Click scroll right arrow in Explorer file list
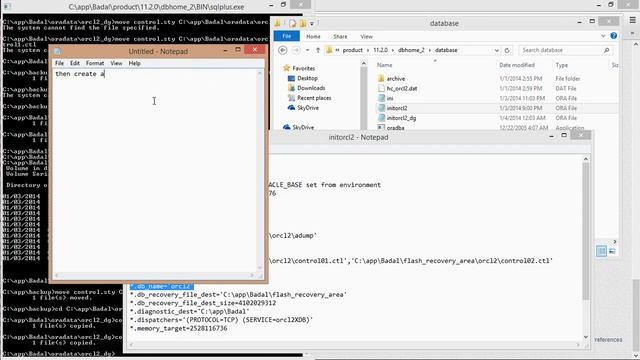This screenshot has width=640, height=360. point(615,242)
